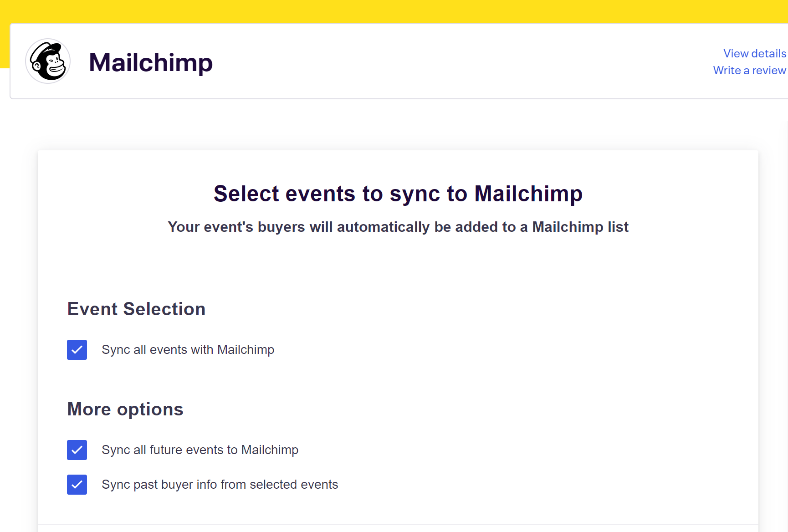Disable Sync all future events to Mailchimp
Viewport: 788px width, 532px height.
pos(77,450)
